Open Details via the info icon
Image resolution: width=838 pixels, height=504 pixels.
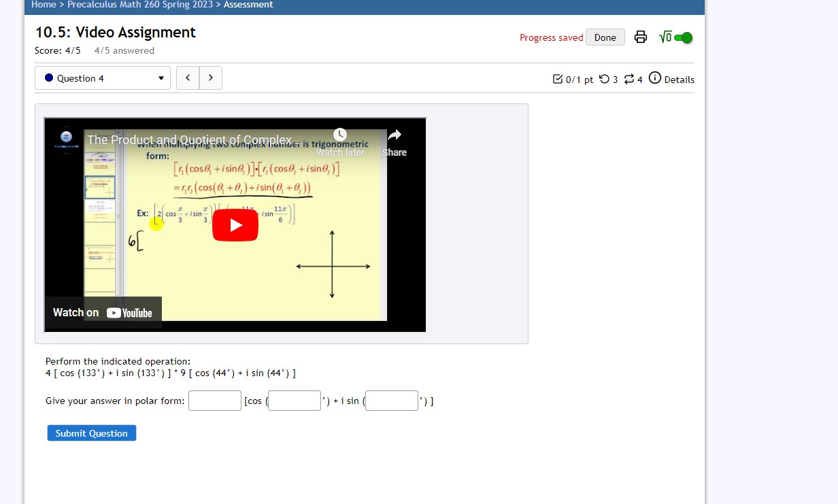pos(655,79)
